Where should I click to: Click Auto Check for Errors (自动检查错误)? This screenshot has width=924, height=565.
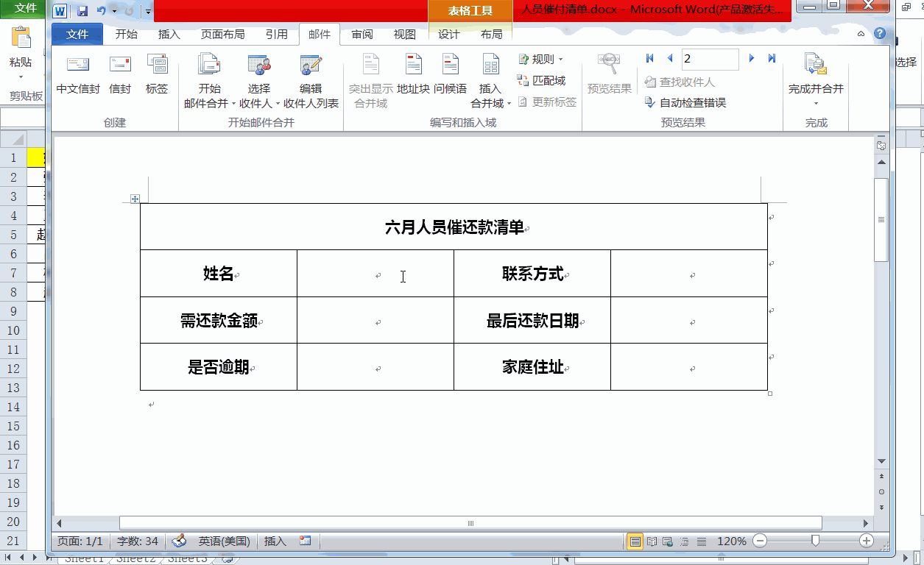[x=685, y=103]
